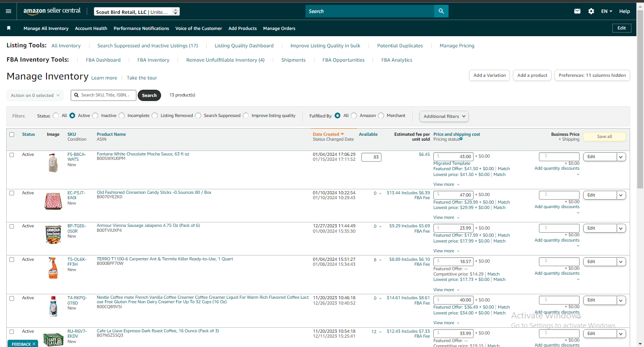Image resolution: width=644 pixels, height=347 pixels.
Task: Open the Fontana White Chocolate Mocha Sauce thumbnail
Action: point(53,163)
